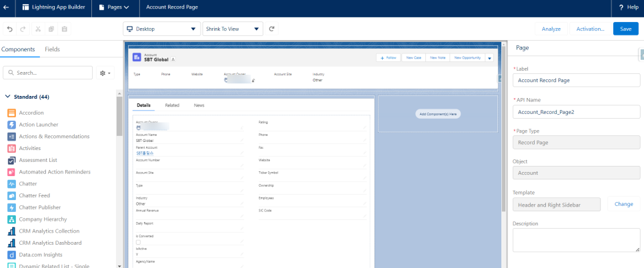Open the Desktop form factor dropdown
This screenshot has height=268, width=644.
point(161,29)
